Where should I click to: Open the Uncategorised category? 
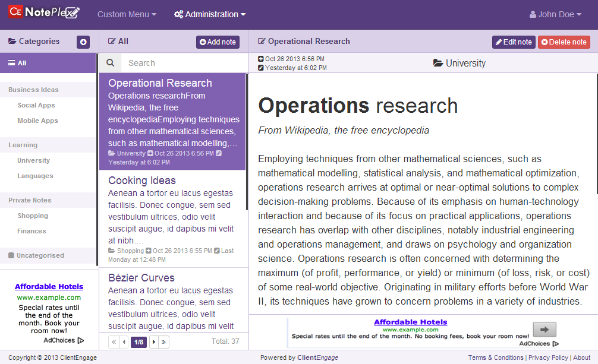40,255
